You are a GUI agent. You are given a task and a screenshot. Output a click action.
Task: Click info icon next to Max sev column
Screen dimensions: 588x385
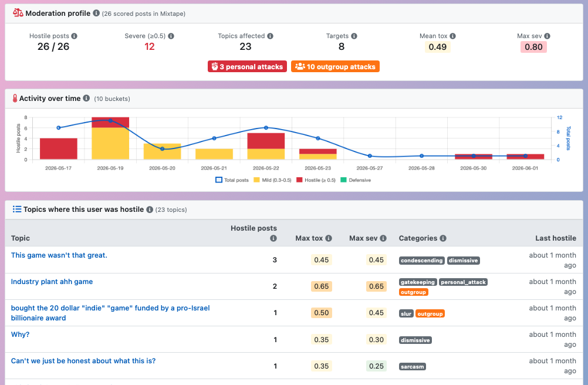pyautogui.click(x=383, y=238)
